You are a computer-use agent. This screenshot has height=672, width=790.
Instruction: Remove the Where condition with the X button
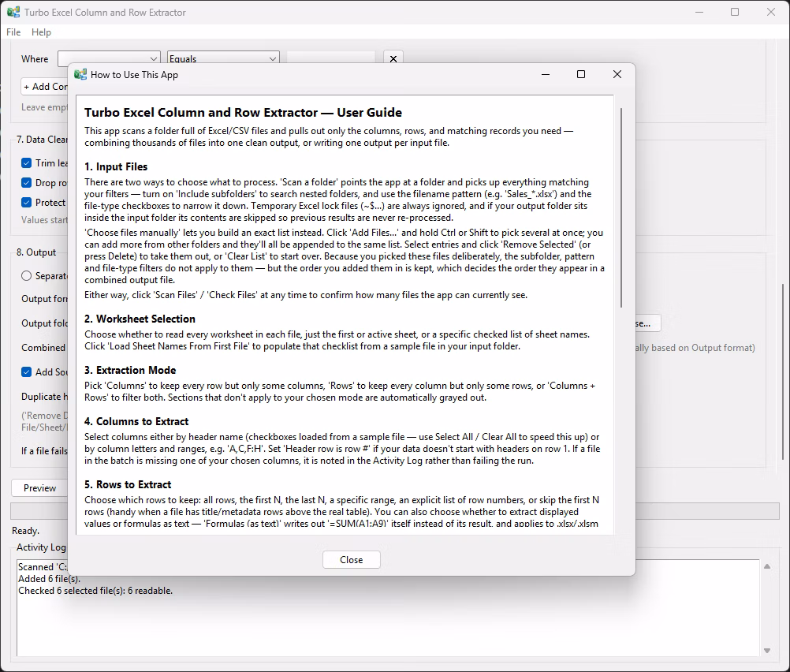pyautogui.click(x=393, y=58)
